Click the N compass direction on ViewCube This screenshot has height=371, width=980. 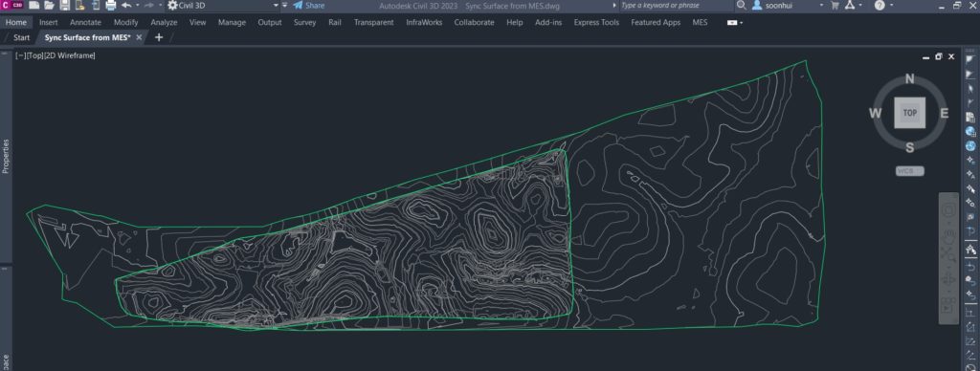point(909,79)
